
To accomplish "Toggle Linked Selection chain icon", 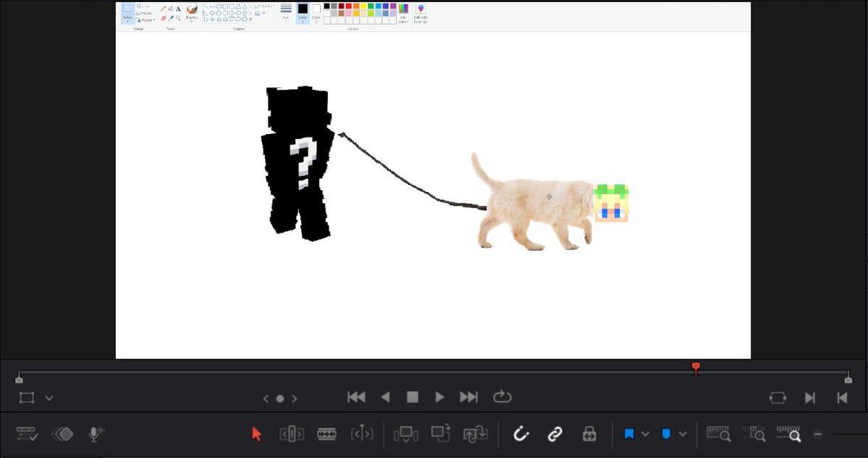I will click(x=555, y=433).
